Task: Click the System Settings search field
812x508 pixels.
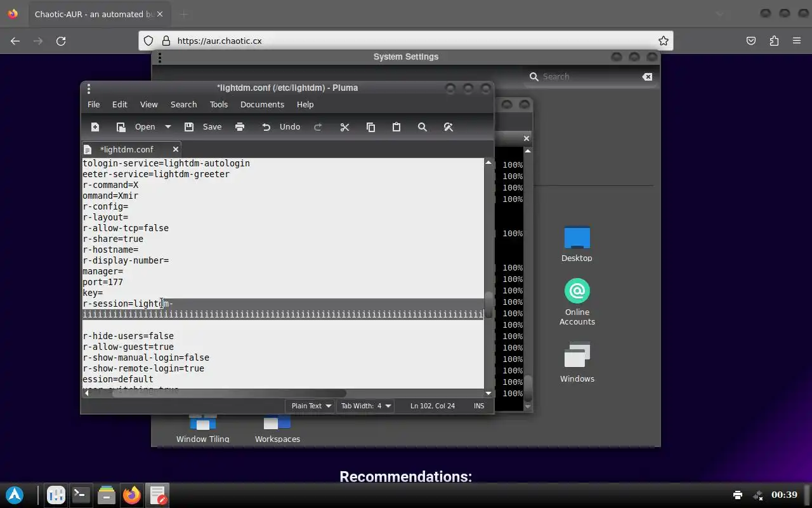Action: coord(590,76)
